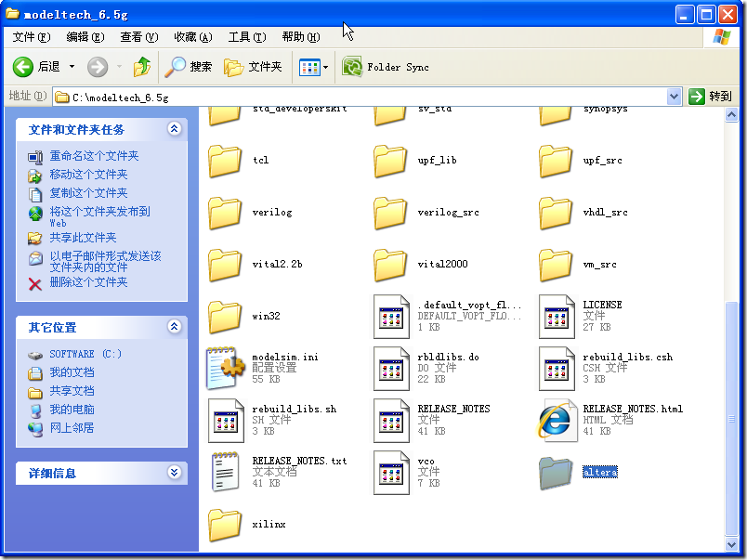The image size is (747, 560).
Task: Select the RELEASE_NOTES.txt notepad icon
Action: pos(225,472)
